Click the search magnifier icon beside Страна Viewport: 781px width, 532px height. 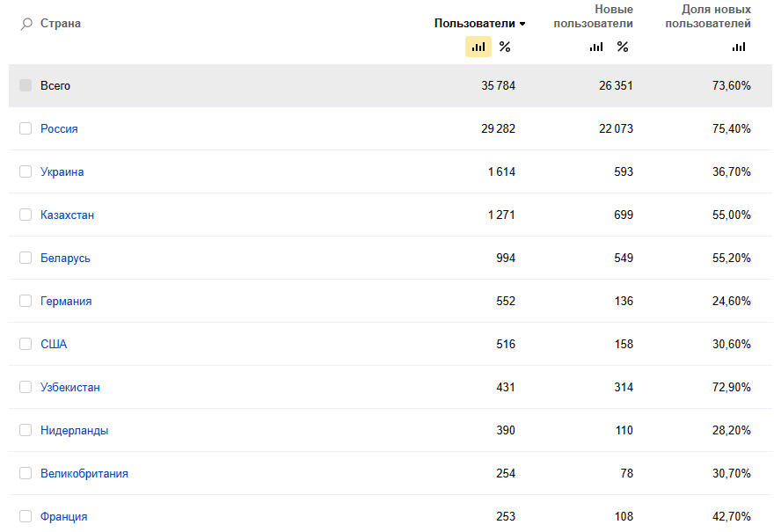click(x=26, y=24)
